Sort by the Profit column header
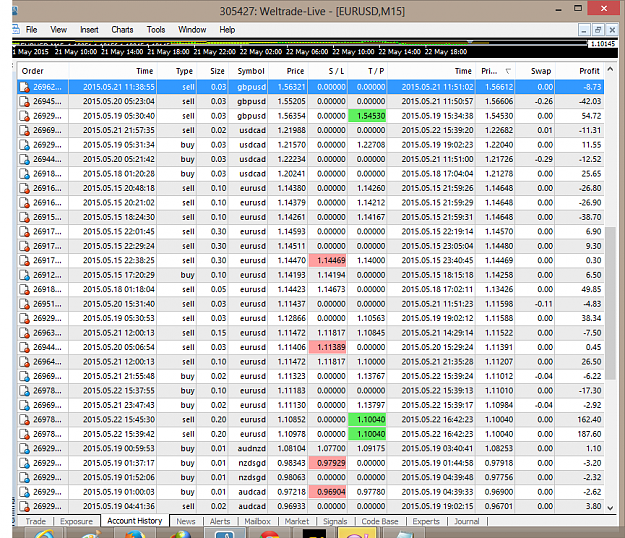 pyautogui.click(x=580, y=71)
